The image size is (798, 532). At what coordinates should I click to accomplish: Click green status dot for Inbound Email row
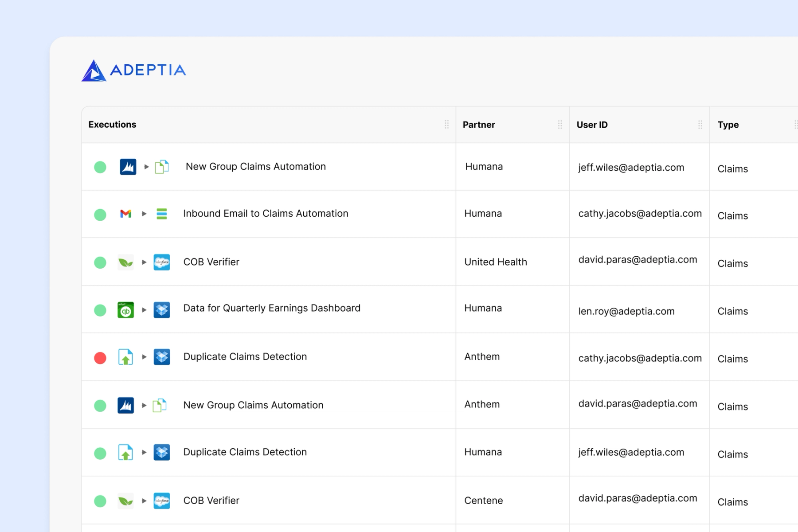point(100,215)
